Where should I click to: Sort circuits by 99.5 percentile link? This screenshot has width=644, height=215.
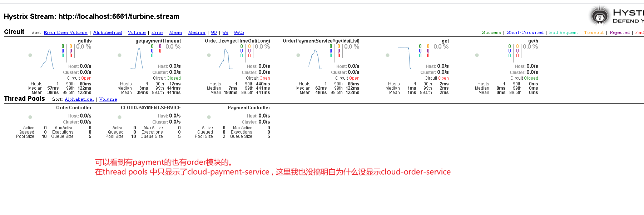coord(239,32)
